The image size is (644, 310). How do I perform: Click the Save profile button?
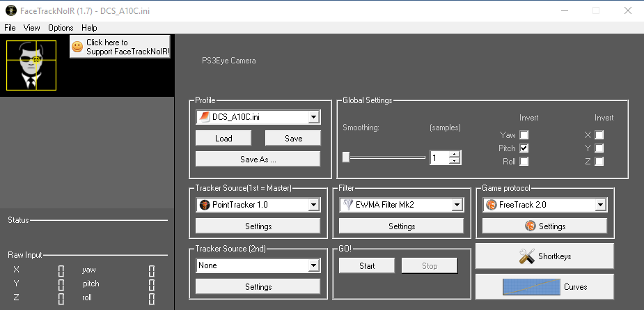tap(293, 139)
